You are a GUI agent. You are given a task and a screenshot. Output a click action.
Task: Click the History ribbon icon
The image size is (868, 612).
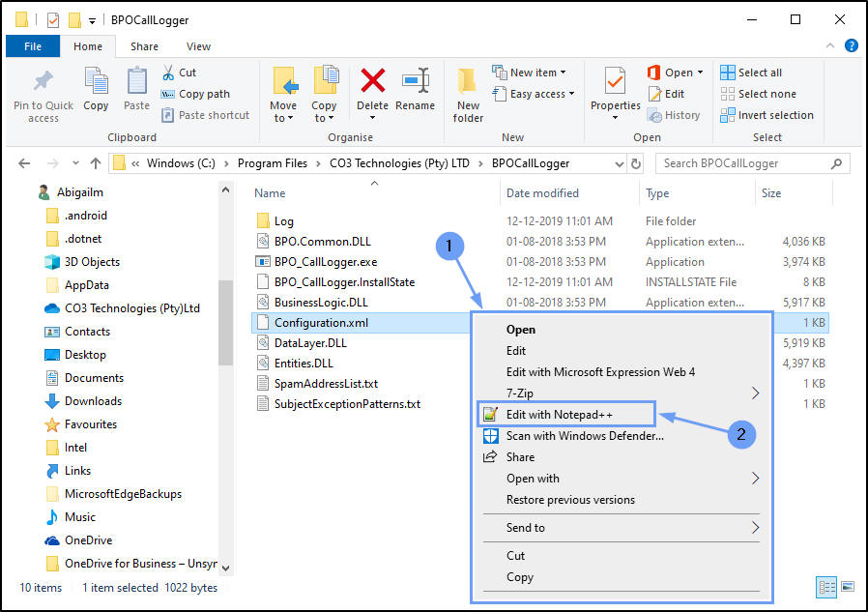(655, 115)
